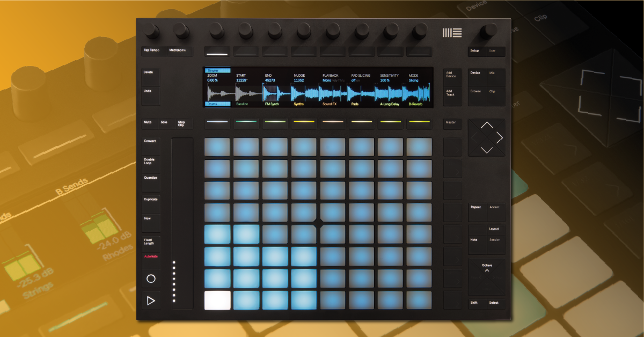Screen dimensions: 644x337
Task: Tap the lower display button under B-Reverb
Action: click(419, 124)
